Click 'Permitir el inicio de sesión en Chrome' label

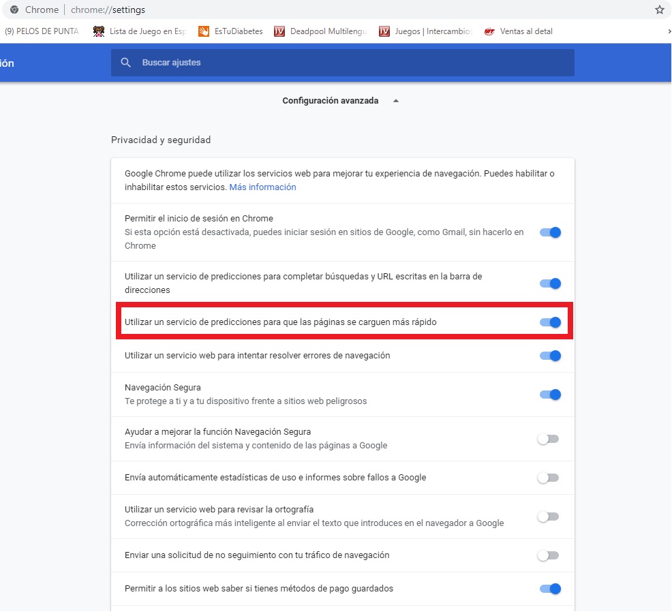coord(199,219)
